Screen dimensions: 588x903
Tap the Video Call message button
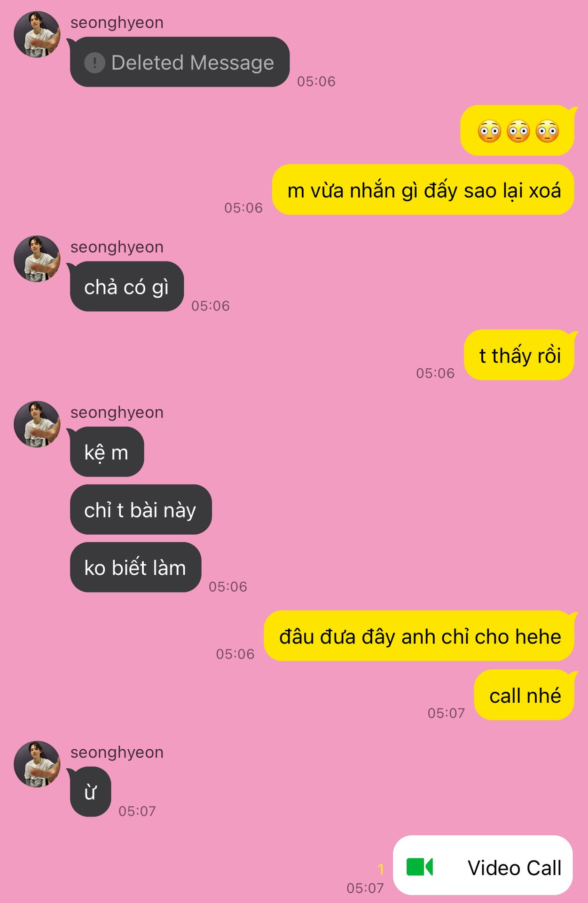tap(483, 865)
